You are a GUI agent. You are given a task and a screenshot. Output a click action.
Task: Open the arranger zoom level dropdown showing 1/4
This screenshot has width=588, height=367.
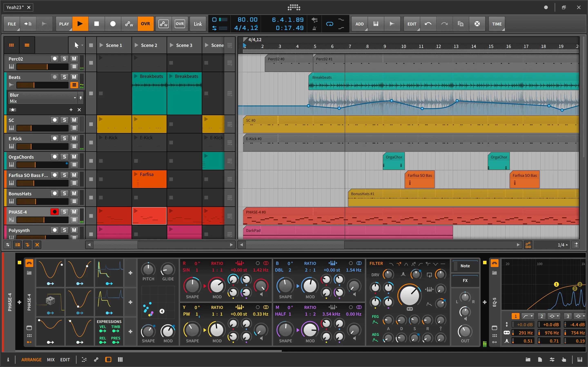[x=562, y=245]
